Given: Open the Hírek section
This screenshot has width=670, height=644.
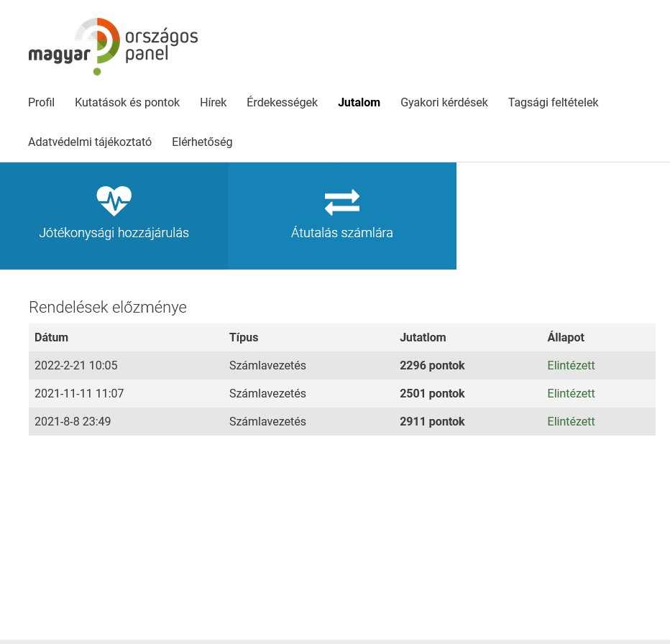Looking at the screenshot, I should tap(213, 103).
